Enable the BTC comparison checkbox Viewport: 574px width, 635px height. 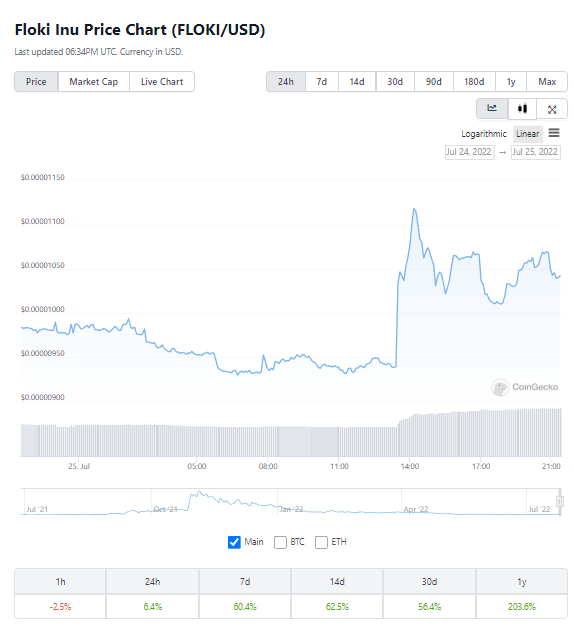pos(280,542)
